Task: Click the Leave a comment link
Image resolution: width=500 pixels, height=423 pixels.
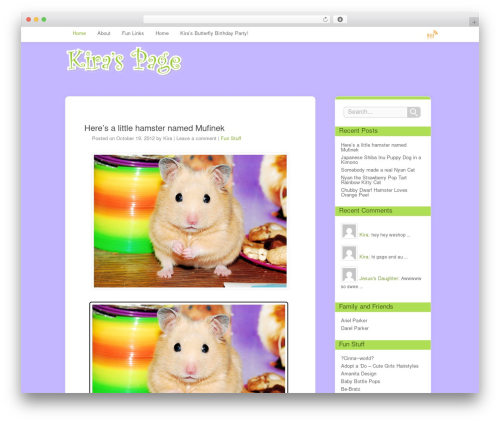Action: coord(196,138)
